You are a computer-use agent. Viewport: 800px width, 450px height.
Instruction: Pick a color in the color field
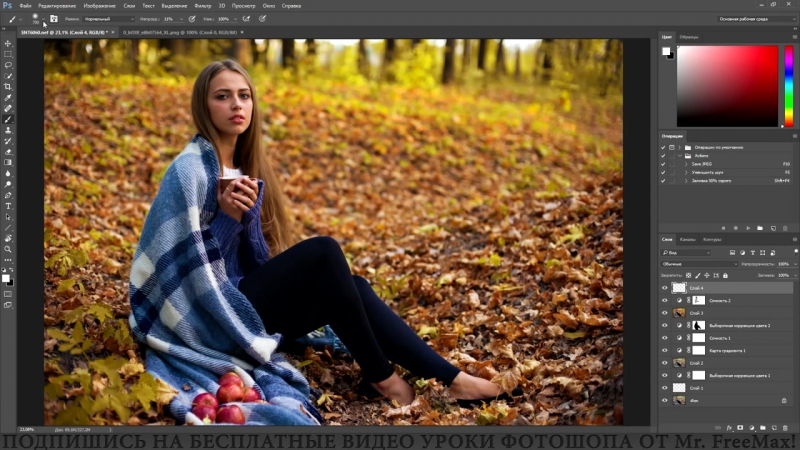pos(728,86)
